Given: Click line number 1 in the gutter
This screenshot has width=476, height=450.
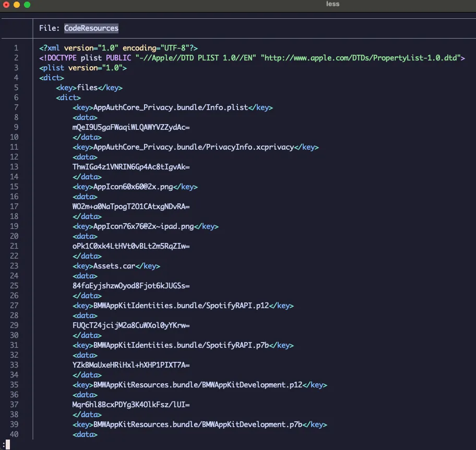Looking at the screenshot, I should pyautogui.click(x=16, y=48).
